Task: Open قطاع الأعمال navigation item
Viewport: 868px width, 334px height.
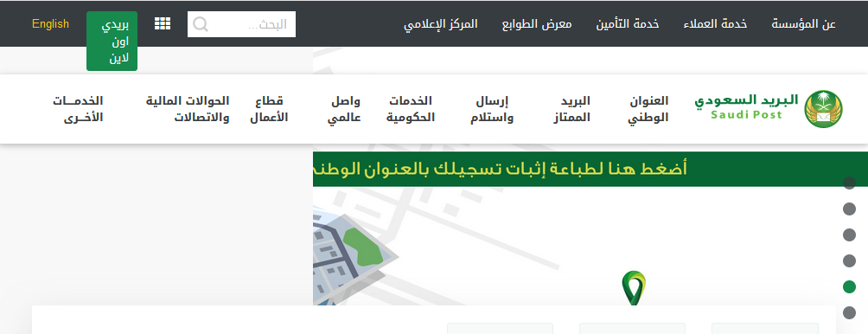Action: [269, 109]
